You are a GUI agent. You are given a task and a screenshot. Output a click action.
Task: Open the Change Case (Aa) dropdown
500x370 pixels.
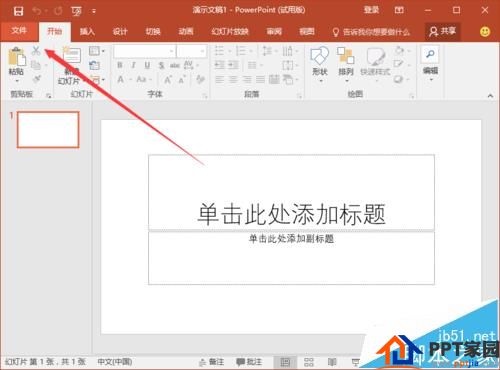pos(143,79)
